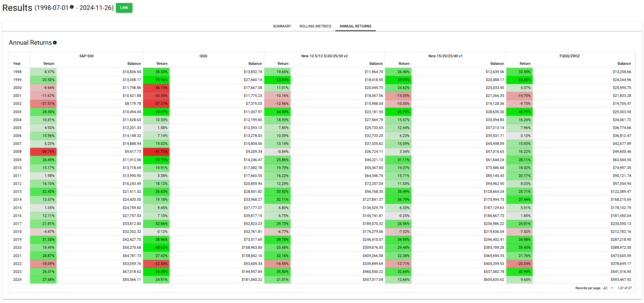This screenshot has width=644, height=303.
Task: Select the ANNUAL RETURNS tab
Action: point(355,26)
